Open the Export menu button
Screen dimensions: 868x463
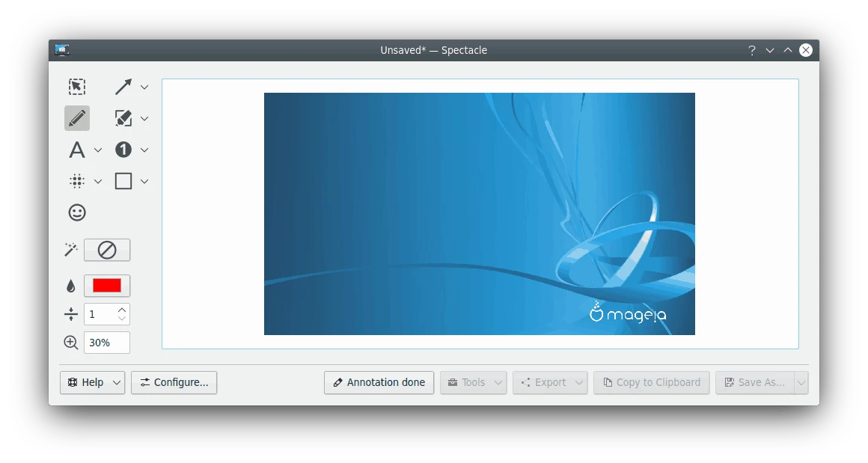pyautogui.click(x=550, y=382)
